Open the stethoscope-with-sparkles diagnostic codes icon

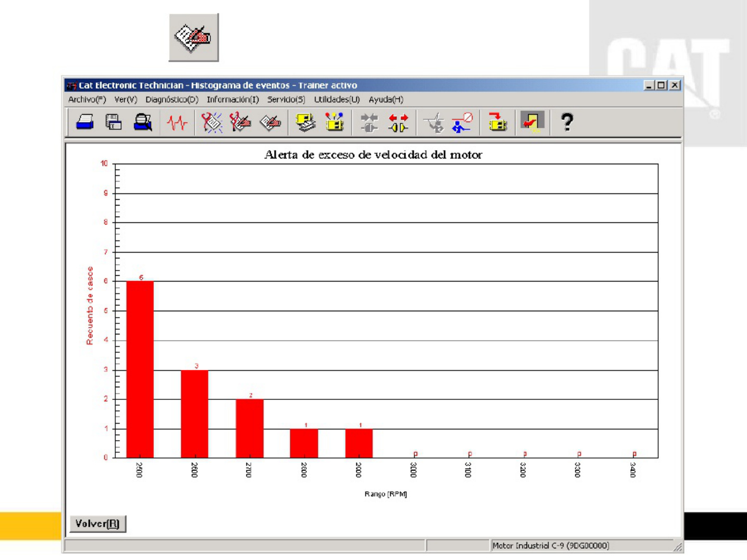coord(211,123)
